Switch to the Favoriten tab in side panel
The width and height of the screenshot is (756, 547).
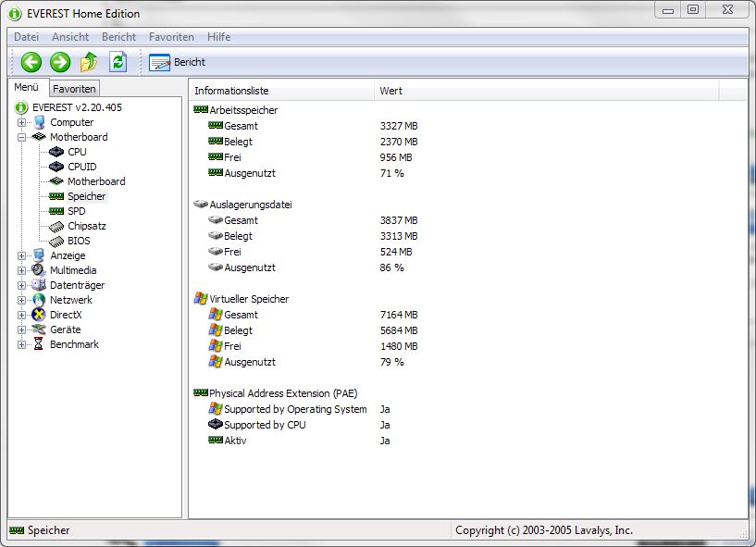click(74, 89)
